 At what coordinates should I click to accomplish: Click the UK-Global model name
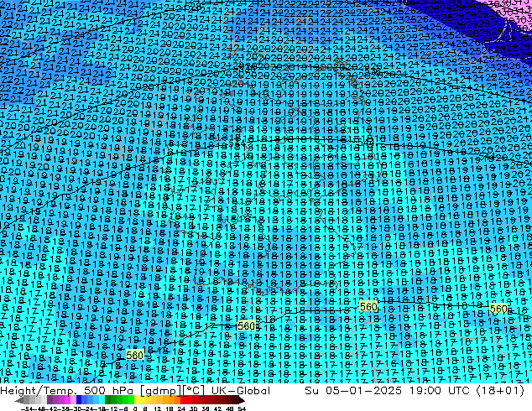[241, 391]
